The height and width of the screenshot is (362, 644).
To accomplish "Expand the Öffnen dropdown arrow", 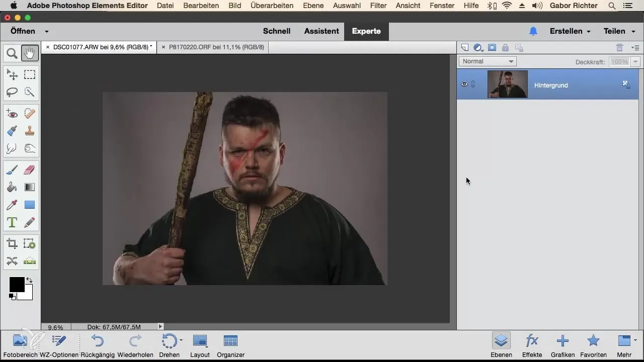I will [x=47, y=31].
